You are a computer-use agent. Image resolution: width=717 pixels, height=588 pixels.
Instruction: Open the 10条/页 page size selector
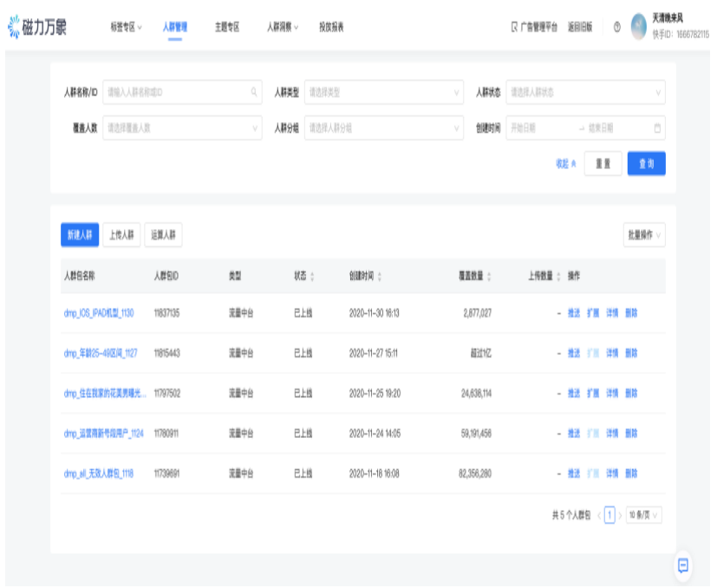[x=642, y=515]
